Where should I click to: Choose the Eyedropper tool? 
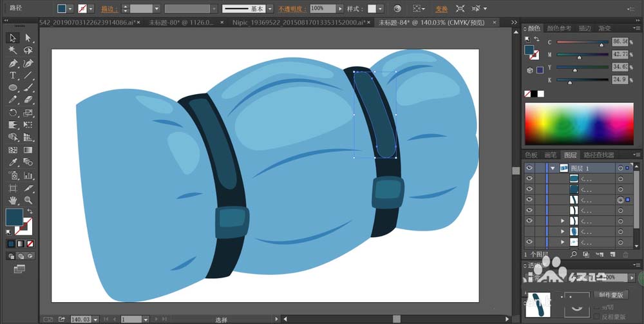coord(13,162)
